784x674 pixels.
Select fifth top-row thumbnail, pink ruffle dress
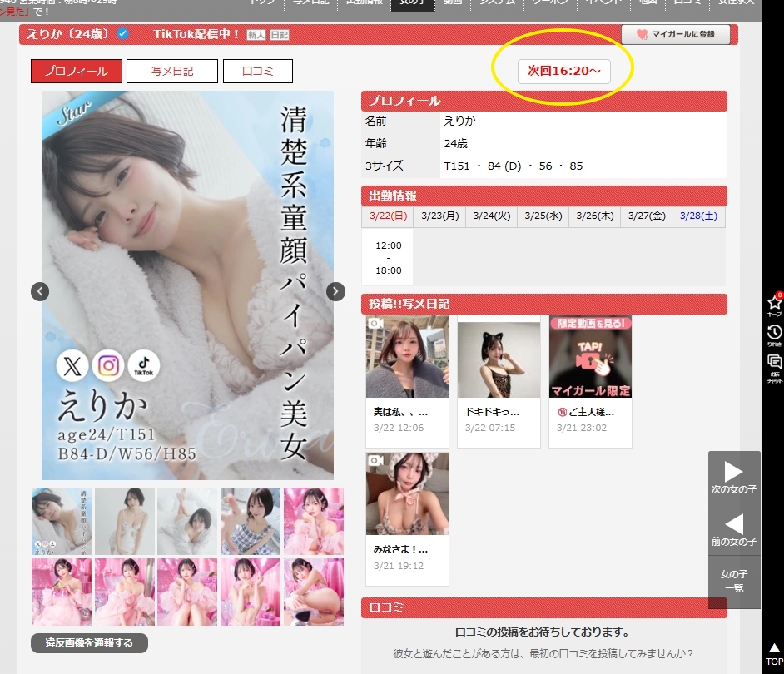pos(314,522)
